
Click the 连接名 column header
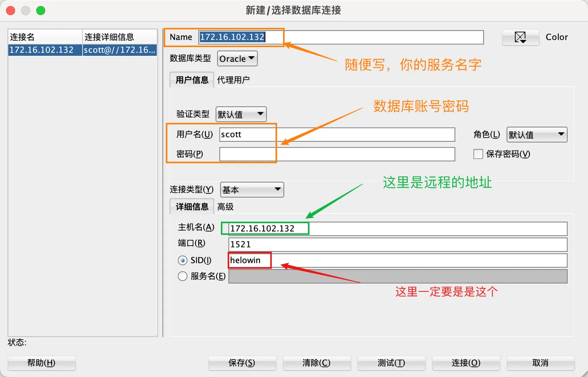point(45,37)
